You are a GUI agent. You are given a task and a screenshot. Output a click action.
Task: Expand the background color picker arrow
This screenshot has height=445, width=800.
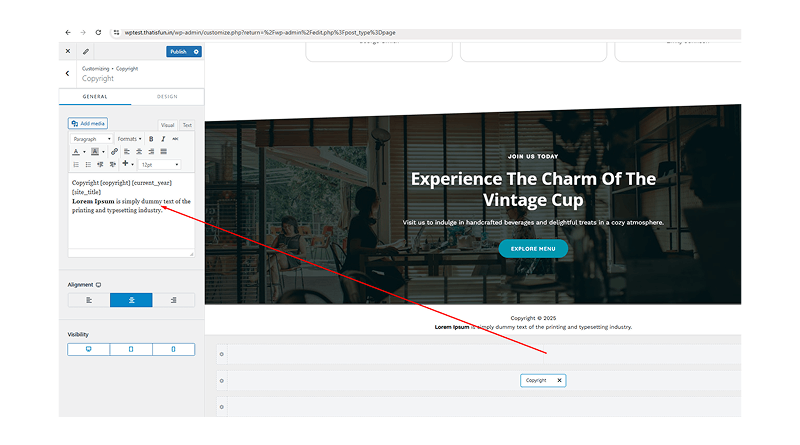(103, 152)
